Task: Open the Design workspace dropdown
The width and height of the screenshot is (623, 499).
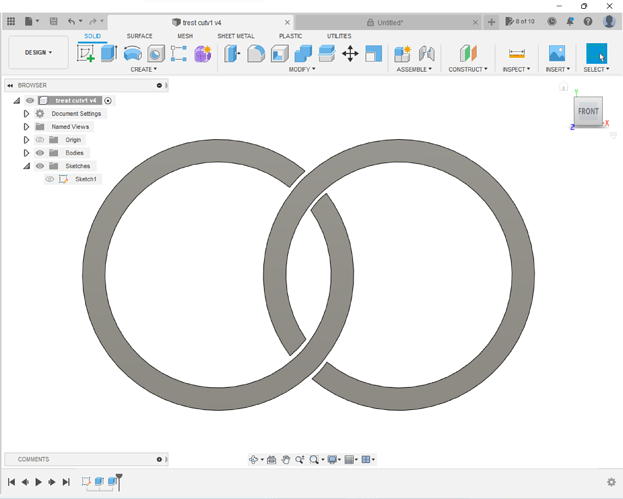Action: click(x=38, y=53)
